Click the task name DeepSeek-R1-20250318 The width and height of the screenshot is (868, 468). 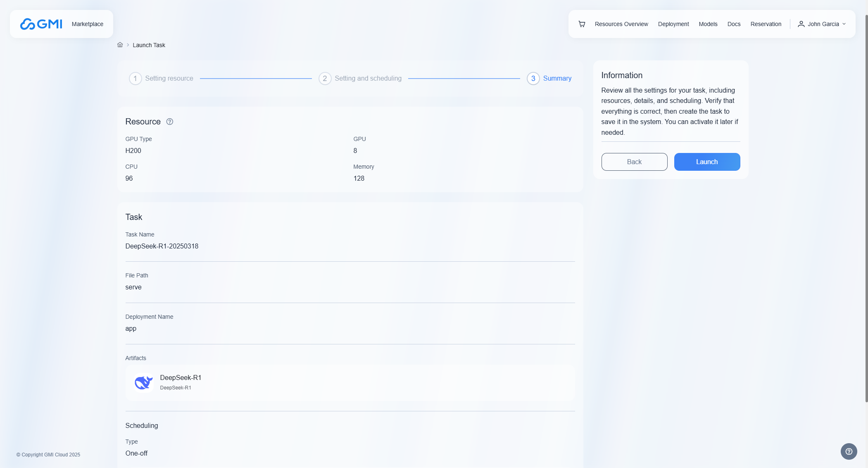pos(162,246)
